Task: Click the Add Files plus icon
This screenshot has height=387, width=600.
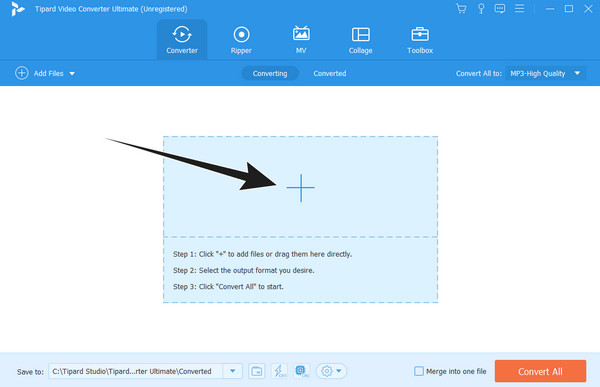Action: point(21,73)
